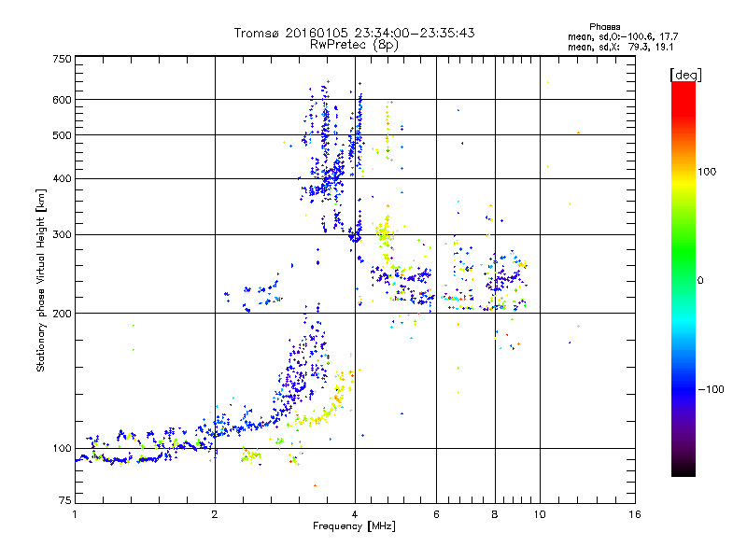This screenshot has height=560, width=747.
Task: Click the '400' y-axis tick label
Action: [x=62, y=179]
